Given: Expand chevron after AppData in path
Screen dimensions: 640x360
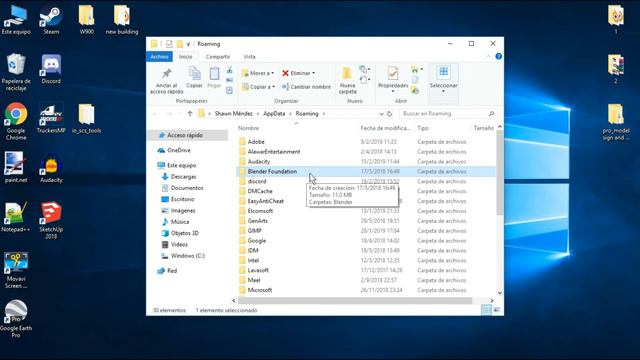Looking at the screenshot, I should [x=291, y=113].
